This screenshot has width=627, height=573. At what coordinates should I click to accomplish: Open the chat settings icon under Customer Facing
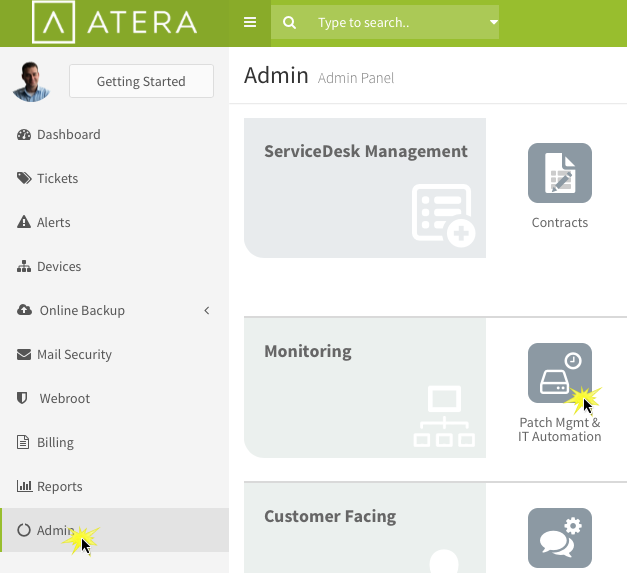point(559,538)
